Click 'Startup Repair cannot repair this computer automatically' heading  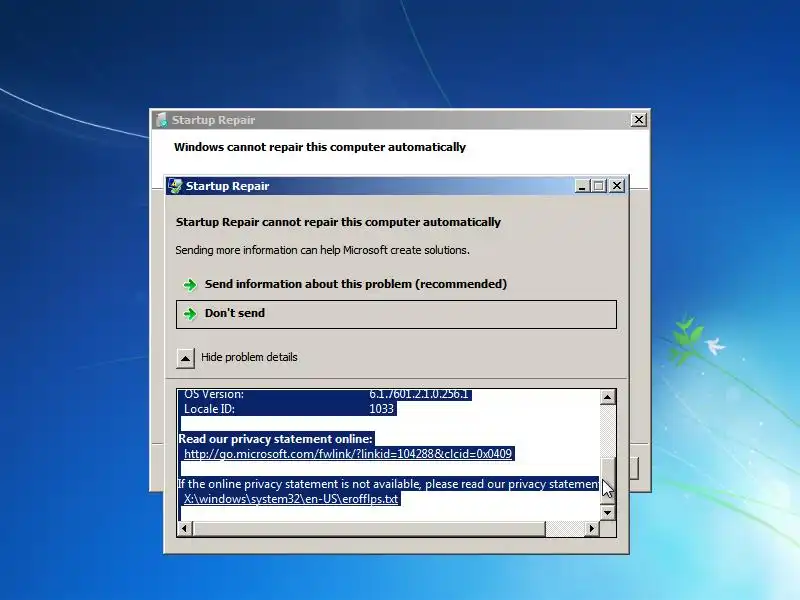tap(338, 222)
